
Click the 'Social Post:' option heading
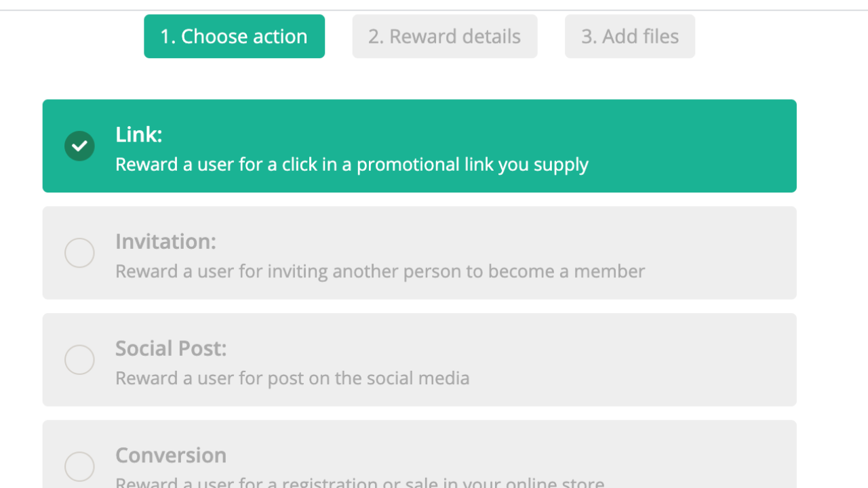click(x=171, y=348)
